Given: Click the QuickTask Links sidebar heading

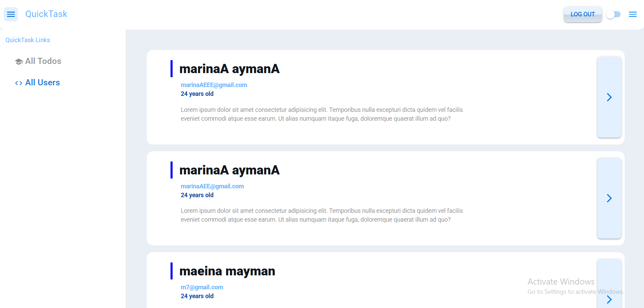Looking at the screenshot, I should [x=28, y=40].
